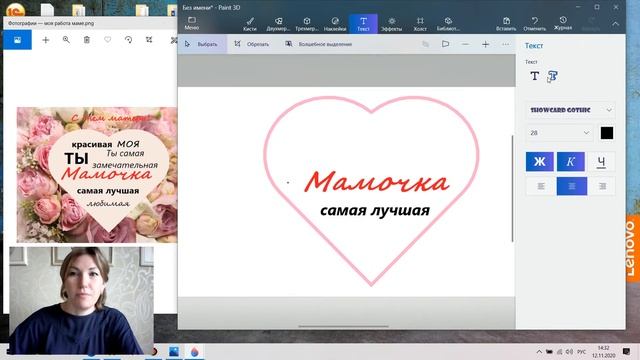This screenshot has height=360, width=640.
Task: Align text left
Action: point(541,186)
